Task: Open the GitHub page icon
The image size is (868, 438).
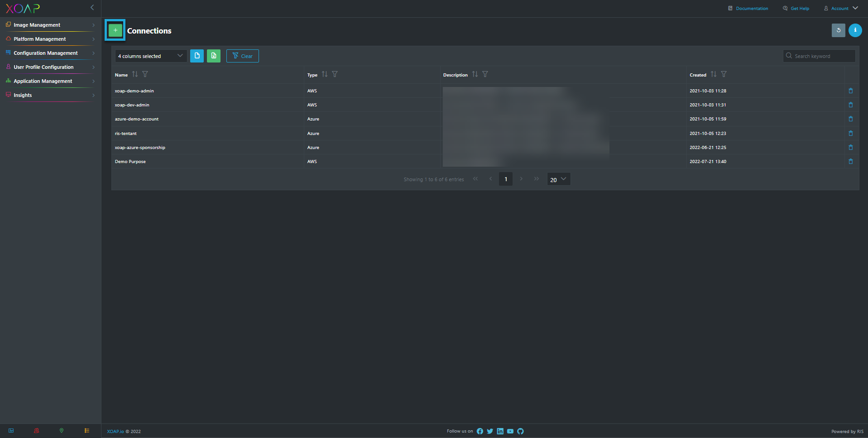Action: [520, 431]
